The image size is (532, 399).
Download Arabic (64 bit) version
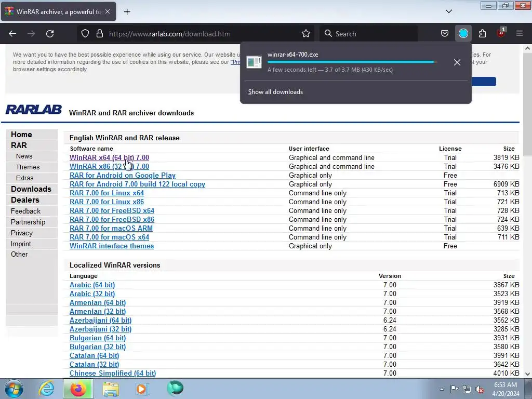[x=92, y=285]
